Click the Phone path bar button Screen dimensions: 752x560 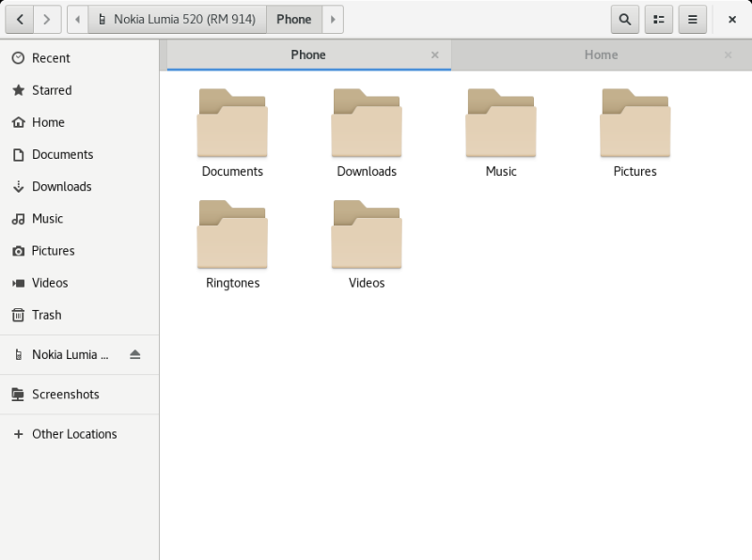coord(294,19)
